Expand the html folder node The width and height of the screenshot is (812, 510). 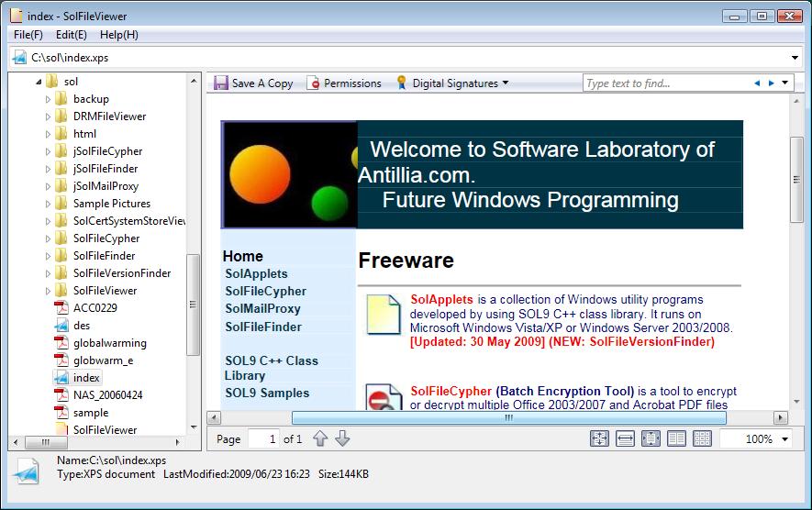(x=48, y=134)
